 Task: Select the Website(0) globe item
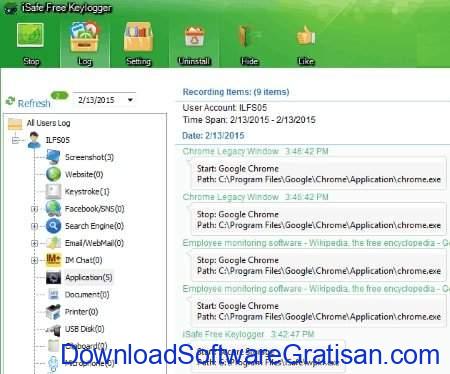(75, 174)
